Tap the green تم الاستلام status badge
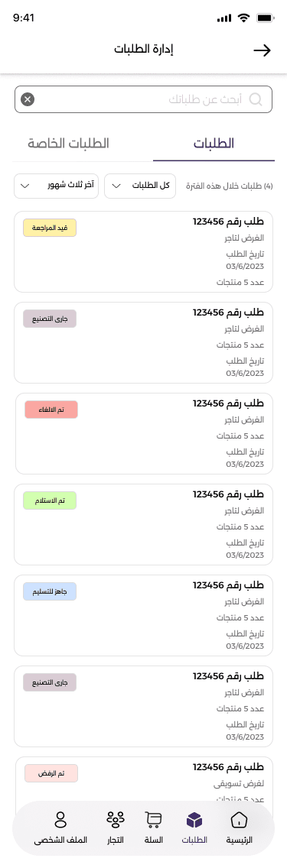 pos(50,500)
